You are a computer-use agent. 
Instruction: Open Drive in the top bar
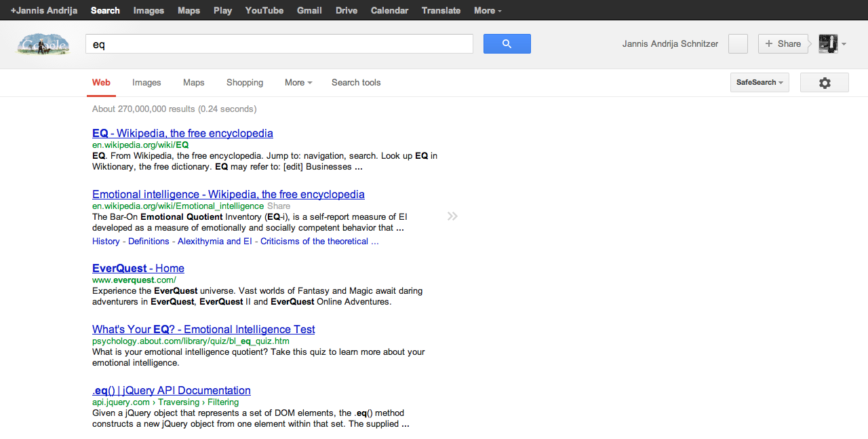(347, 10)
